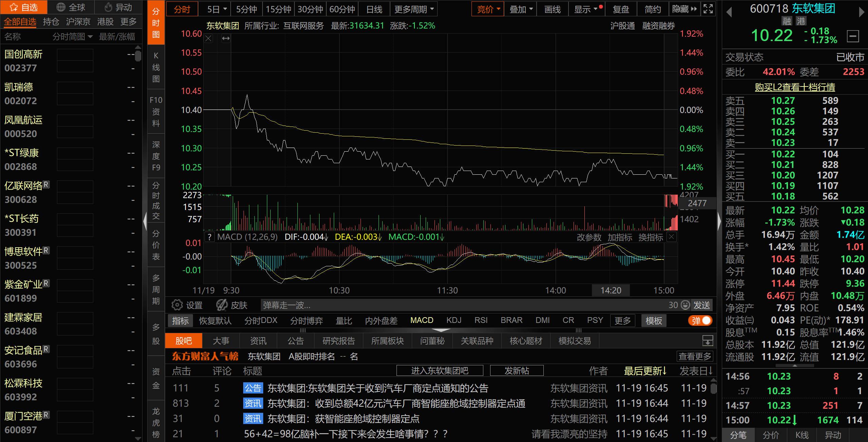Click the MACD help question mark icon
The image size is (868, 442).
click(x=210, y=237)
